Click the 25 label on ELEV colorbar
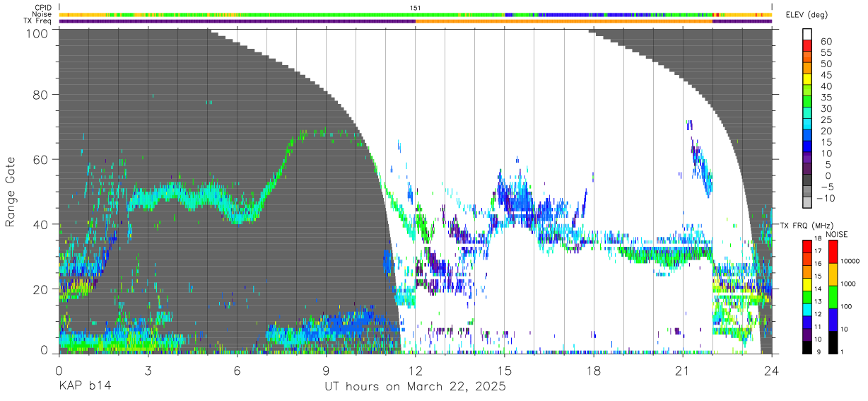Viewport: 868px width, 401px height. pos(826,120)
